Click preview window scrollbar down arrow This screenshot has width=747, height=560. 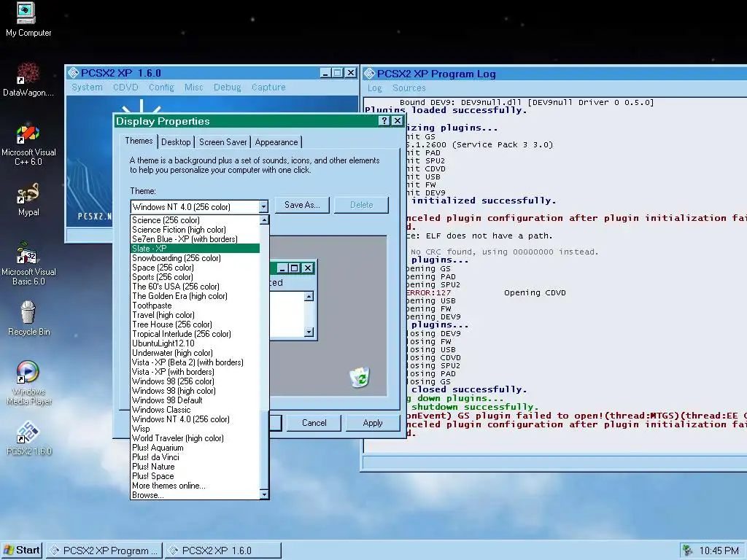309,332
